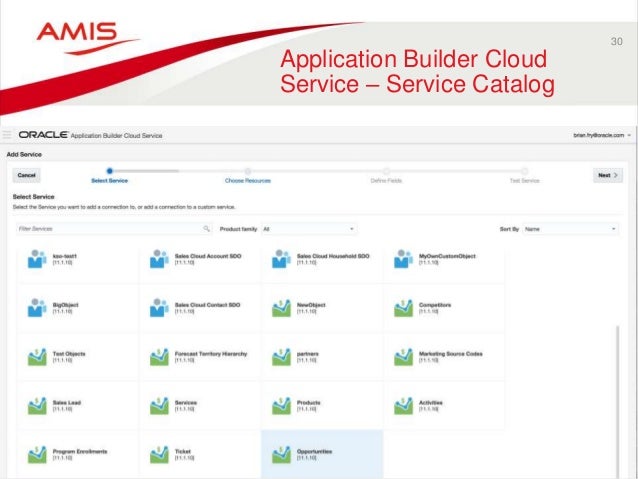Select the Ticket label
Image resolution: width=638 pixels, height=479 pixels.
pos(183,451)
